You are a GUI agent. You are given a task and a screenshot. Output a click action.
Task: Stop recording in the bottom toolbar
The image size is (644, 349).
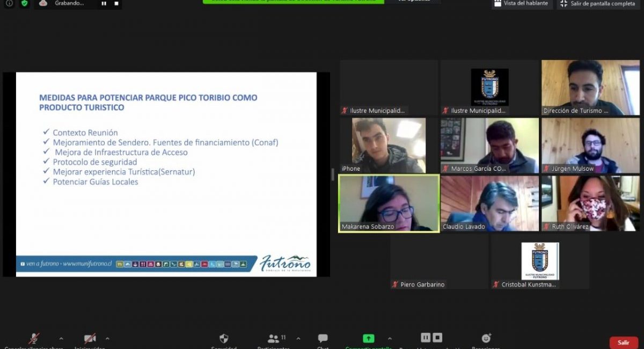[438, 338]
